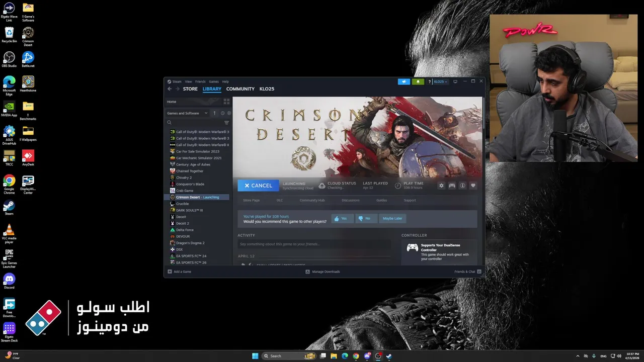The height and width of the screenshot is (362, 644).
Task: Open OBS Studio desktop icon
Action: [9, 59]
